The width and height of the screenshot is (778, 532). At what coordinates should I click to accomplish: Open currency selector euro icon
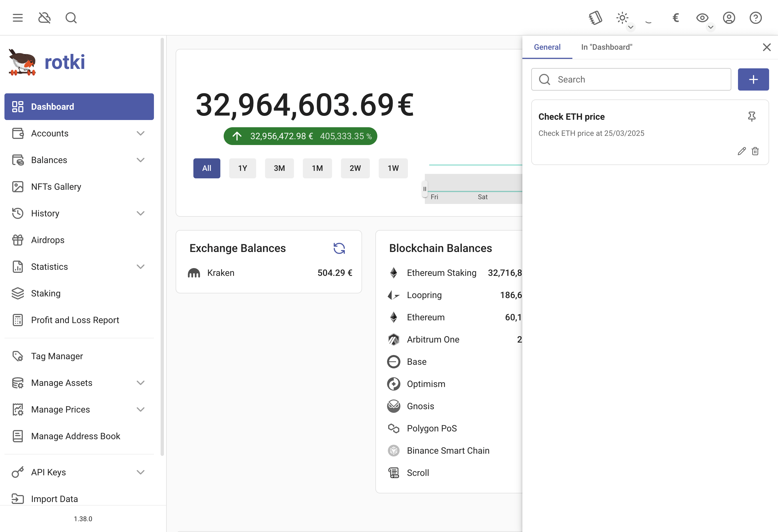[675, 18]
